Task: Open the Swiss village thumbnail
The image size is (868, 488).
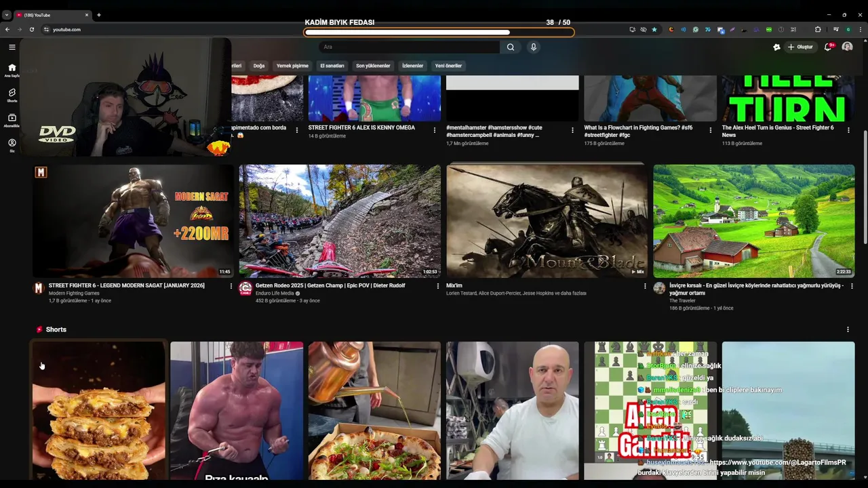Action: pyautogui.click(x=753, y=221)
